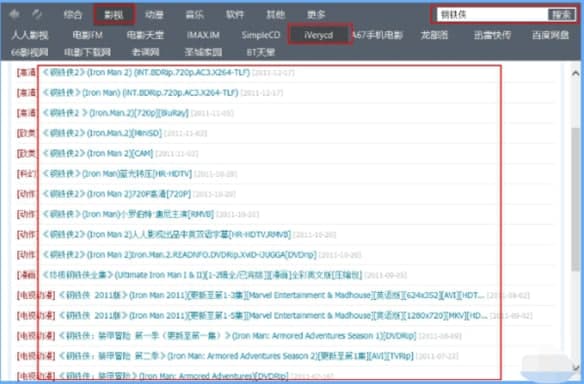The image size is (584, 384).
Task: Switch to the 综合 category tab
Action: pos(73,15)
